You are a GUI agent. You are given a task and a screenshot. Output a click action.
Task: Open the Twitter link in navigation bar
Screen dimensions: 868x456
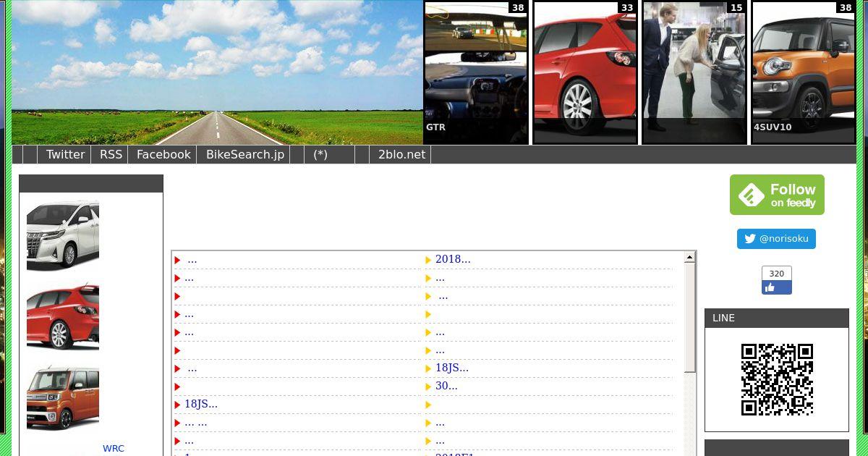(x=66, y=154)
